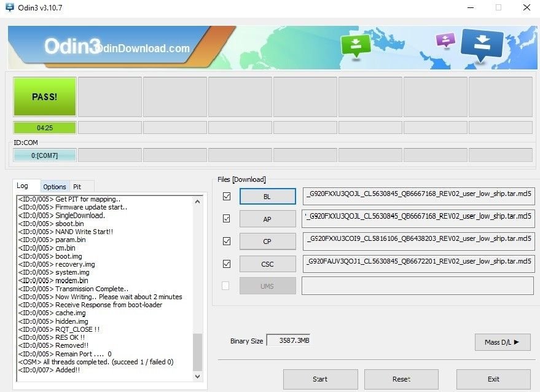Click the Reset button

pyautogui.click(x=401, y=379)
